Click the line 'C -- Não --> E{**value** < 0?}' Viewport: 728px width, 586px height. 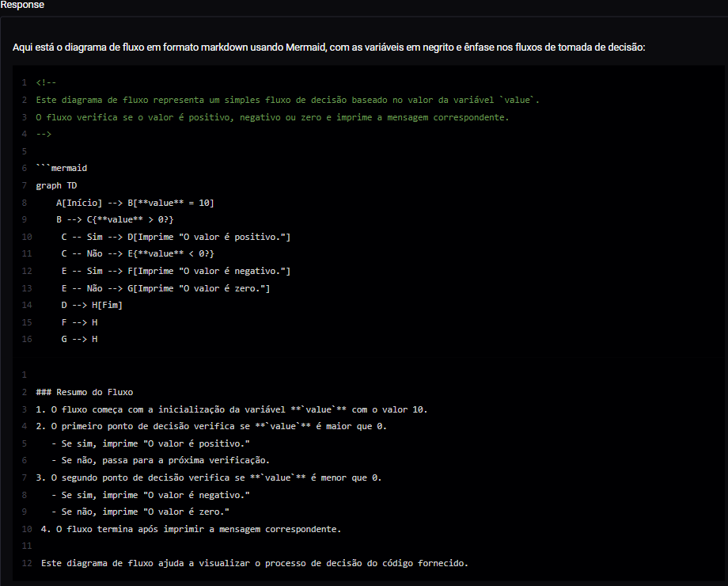[x=138, y=253]
